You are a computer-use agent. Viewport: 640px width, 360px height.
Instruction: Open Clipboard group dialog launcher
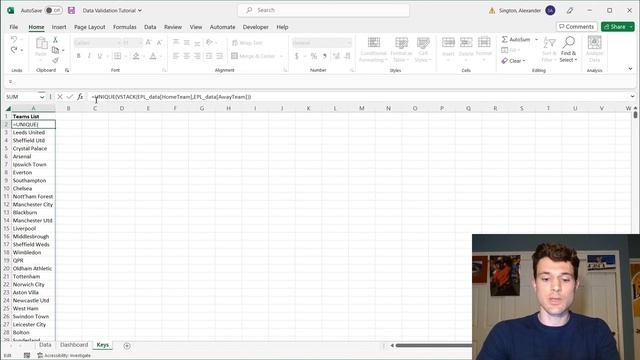point(67,70)
